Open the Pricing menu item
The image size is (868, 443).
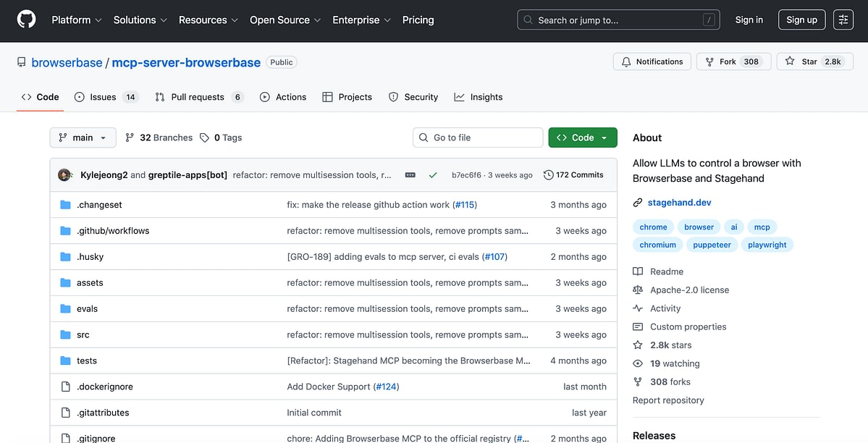tap(418, 20)
